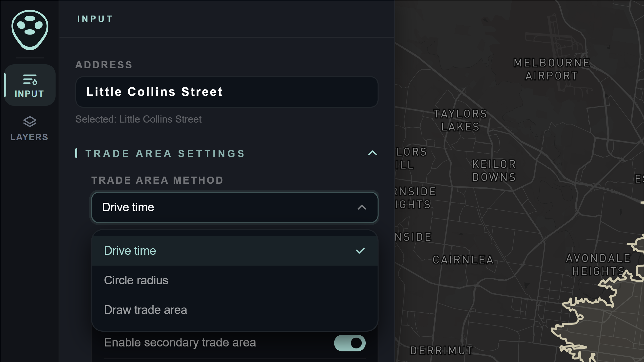This screenshot has width=644, height=362.
Task: Disable the secondary trade area toggle
Action: pyautogui.click(x=349, y=343)
